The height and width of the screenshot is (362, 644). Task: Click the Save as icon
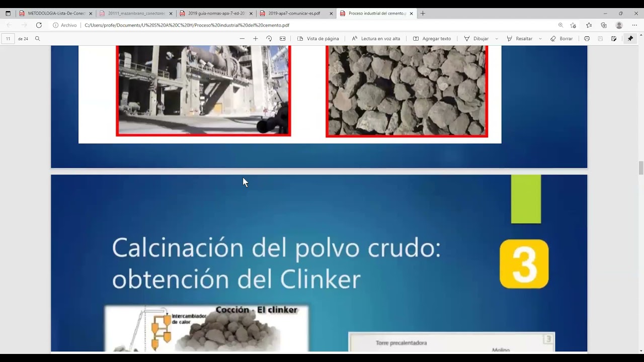click(x=614, y=39)
